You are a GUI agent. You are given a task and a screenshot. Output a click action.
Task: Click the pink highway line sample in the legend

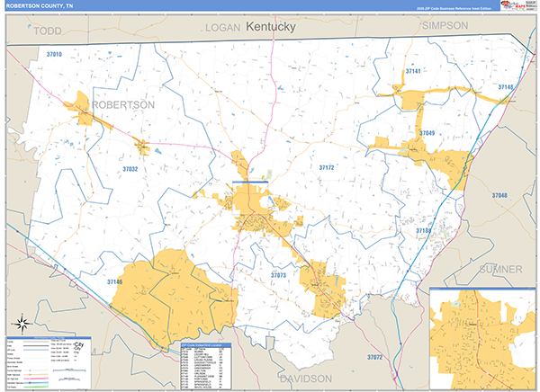pyautogui.click(x=36, y=379)
